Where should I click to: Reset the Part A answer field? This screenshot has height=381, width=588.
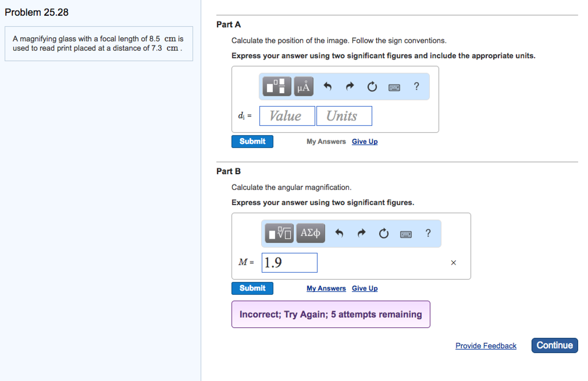(372, 86)
